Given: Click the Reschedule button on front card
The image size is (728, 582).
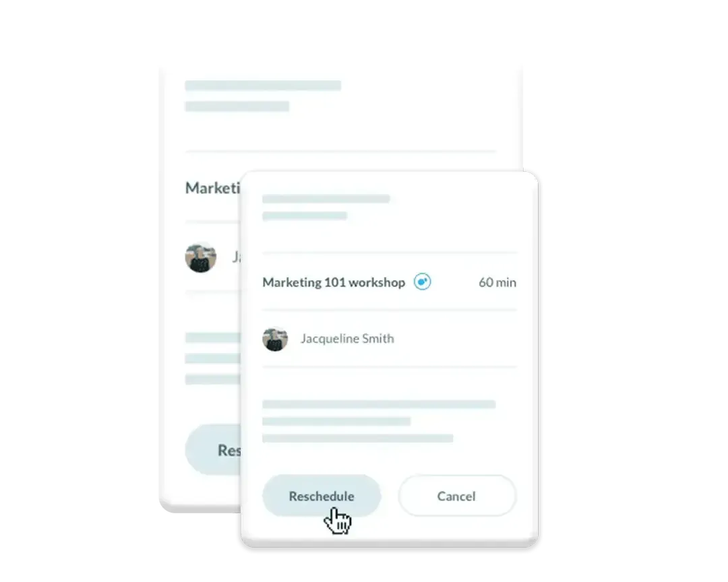Looking at the screenshot, I should tap(322, 496).
